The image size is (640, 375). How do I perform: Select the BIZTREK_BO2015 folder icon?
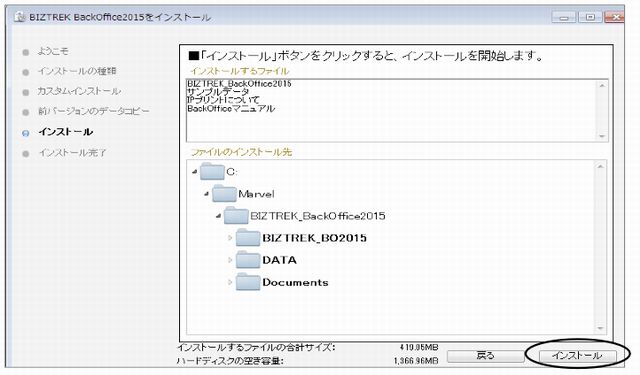click(248, 237)
